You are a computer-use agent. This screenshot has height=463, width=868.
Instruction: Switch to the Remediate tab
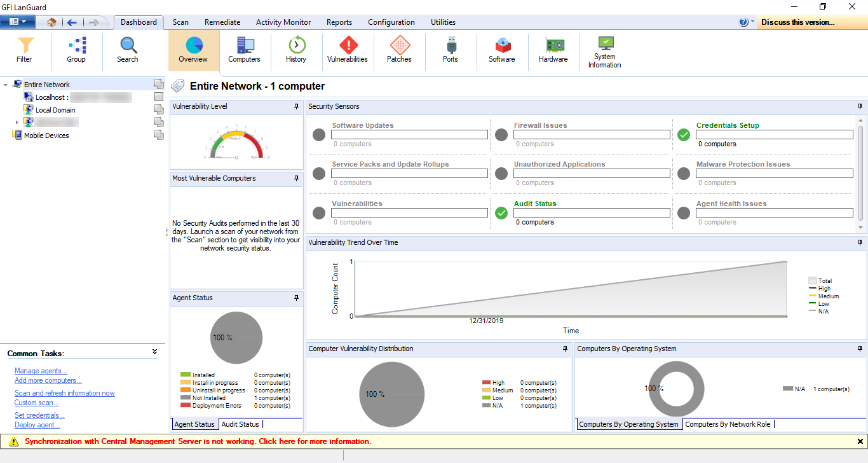tap(222, 22)
